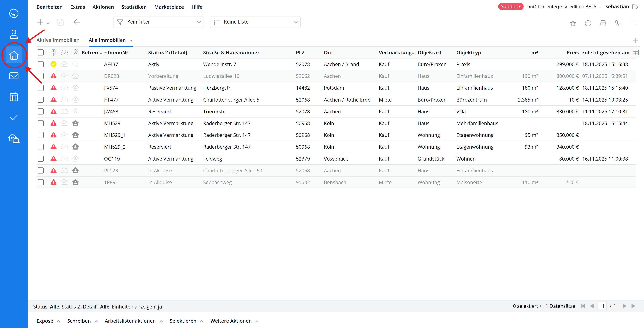644x328 pixels.
Task: Open the Calendar module in sidebar
Action: [14, 97]
